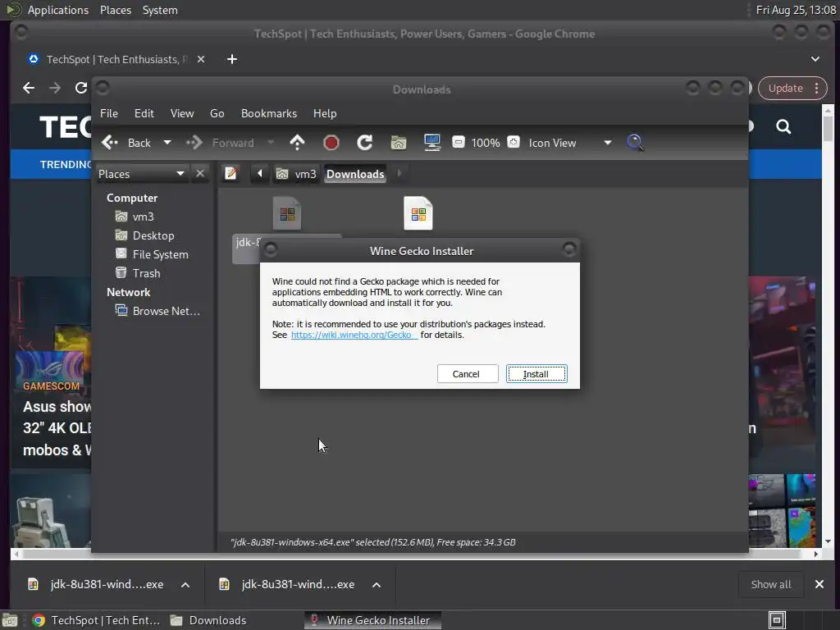Close the TechSpot Chrome tab
This screenshot has height=630, width=840.
[201, 59]
